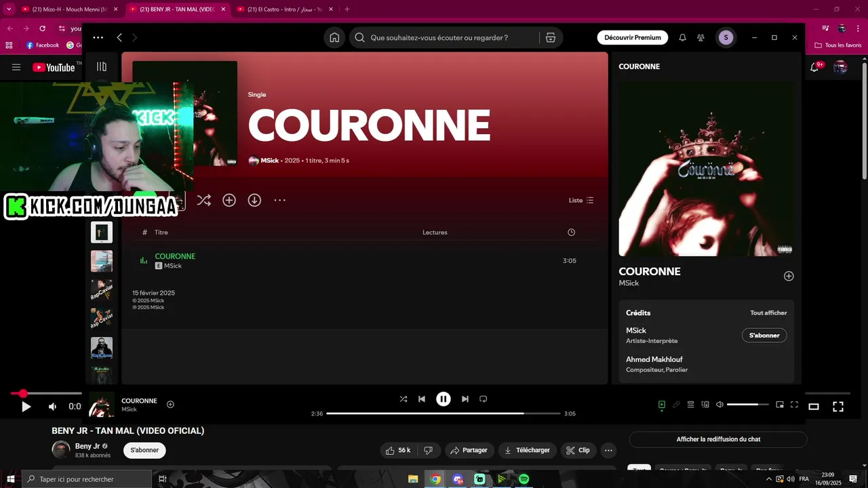Open Spotify notifications bell
This screenshot has width=868, height=488.
click(x=683, y=38)
